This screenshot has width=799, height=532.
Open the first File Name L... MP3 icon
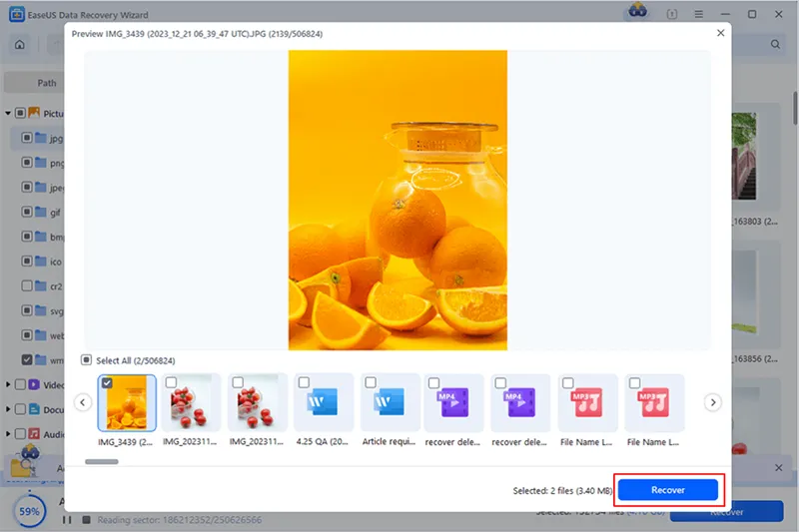[x=587, y=402]
